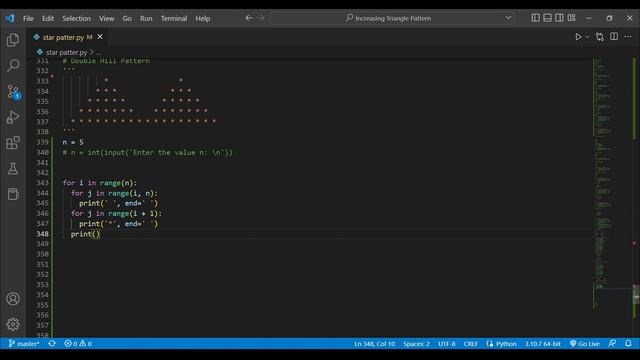Open the Customize Layout icon
This screenshot has width=640, height=360.
point(571,18)
